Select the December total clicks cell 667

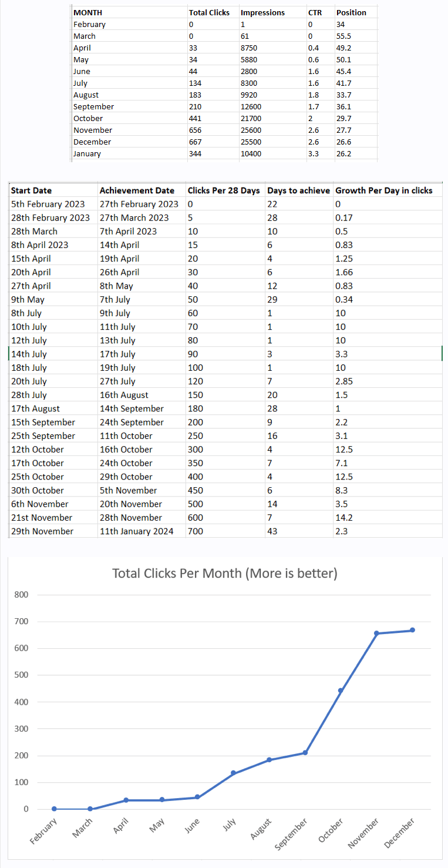pyautogui.click(x=196, y=142)
